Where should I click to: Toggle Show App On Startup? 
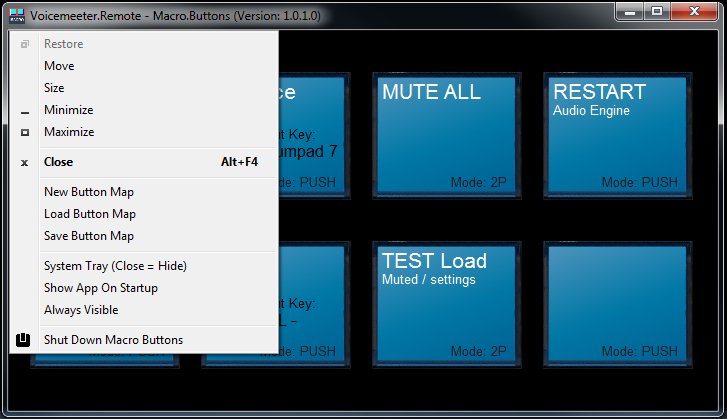(x=144, y=288)
